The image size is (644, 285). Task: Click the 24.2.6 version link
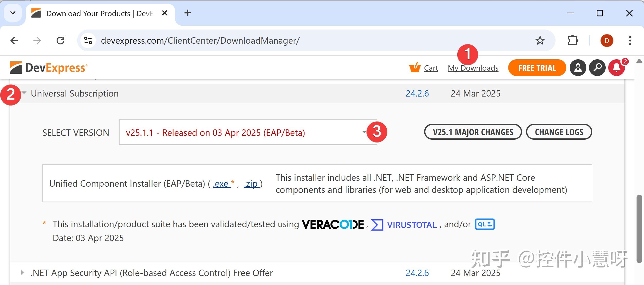[x=417, y=93]
